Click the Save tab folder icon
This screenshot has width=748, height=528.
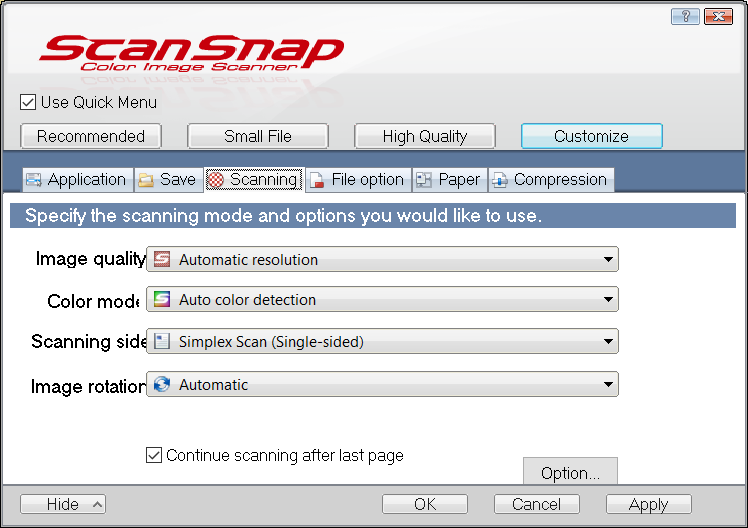[x=146, y=180]
